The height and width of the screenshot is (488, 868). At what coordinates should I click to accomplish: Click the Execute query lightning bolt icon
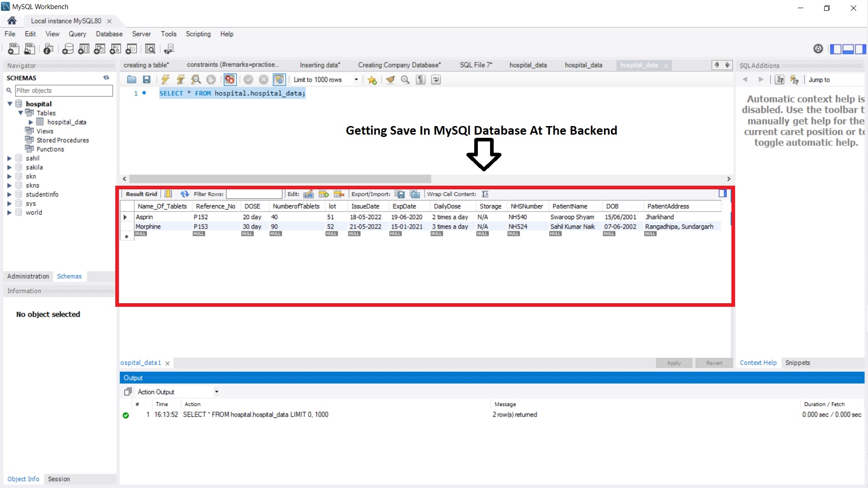tap(165, 80)
